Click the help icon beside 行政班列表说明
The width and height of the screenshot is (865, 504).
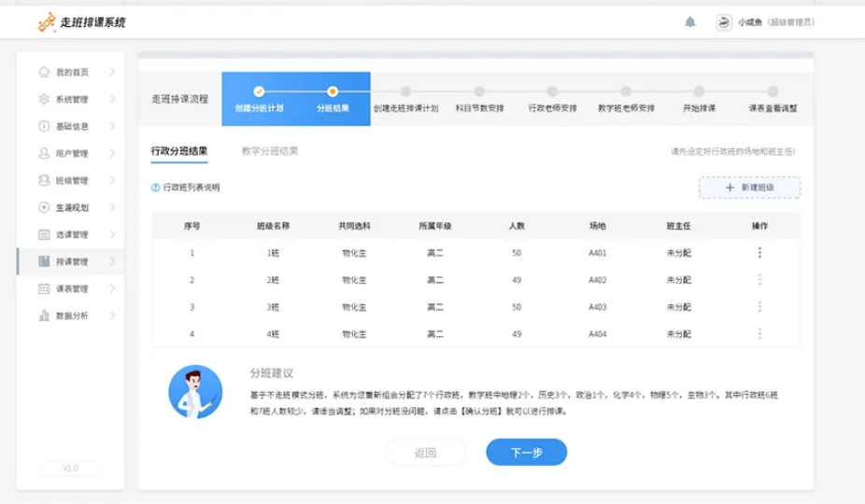pyautogui.click(x=156, y=188)
